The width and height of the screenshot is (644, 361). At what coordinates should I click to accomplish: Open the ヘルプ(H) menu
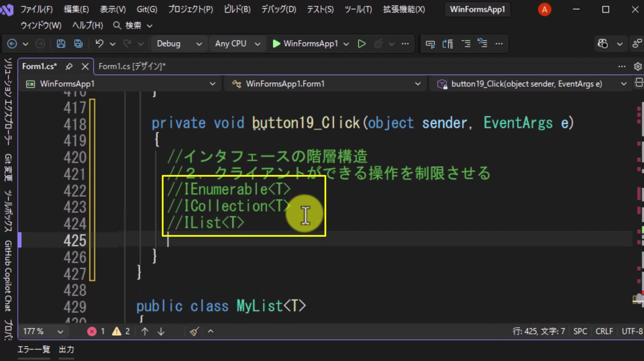point(88,25)
